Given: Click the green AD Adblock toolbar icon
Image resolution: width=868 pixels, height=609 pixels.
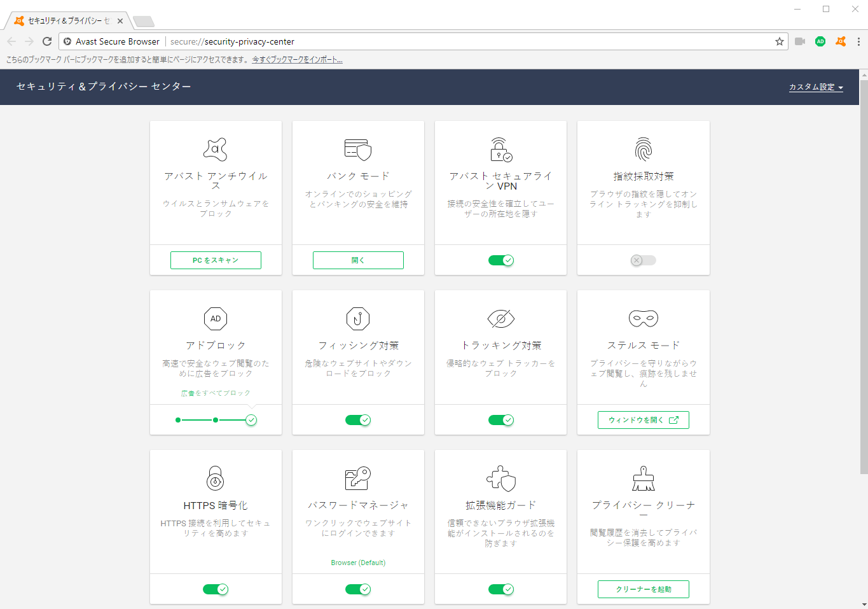Looking at the screenshot, I should pos(820,41).
